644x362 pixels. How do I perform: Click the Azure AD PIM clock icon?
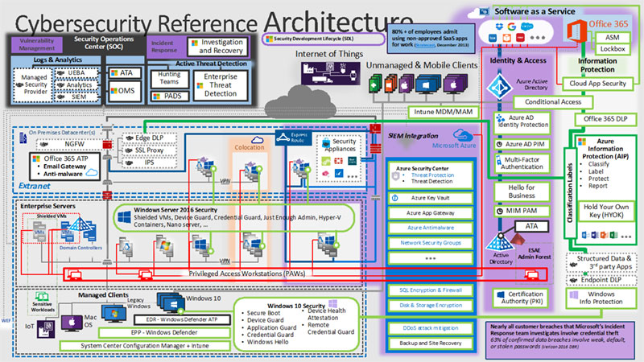pos(499,145)
